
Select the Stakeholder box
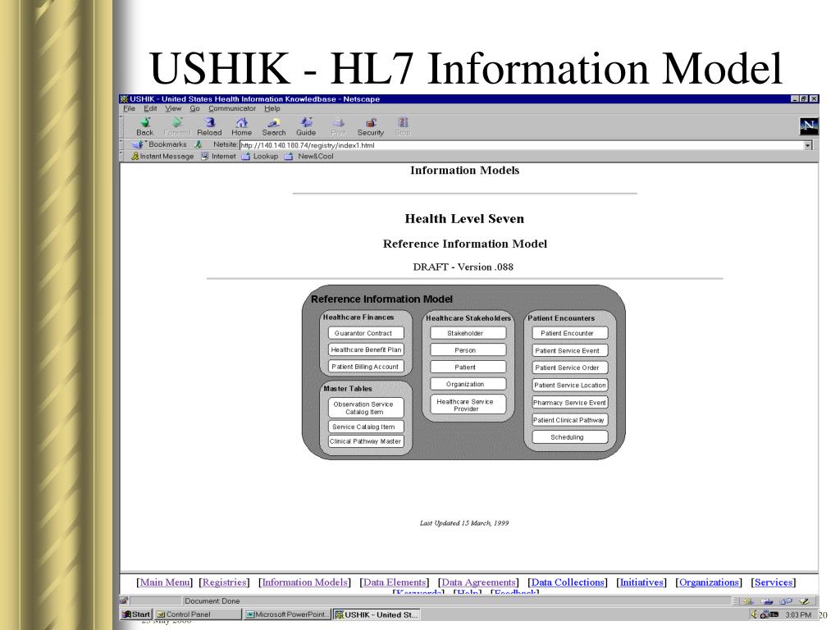tap(468, 333)
